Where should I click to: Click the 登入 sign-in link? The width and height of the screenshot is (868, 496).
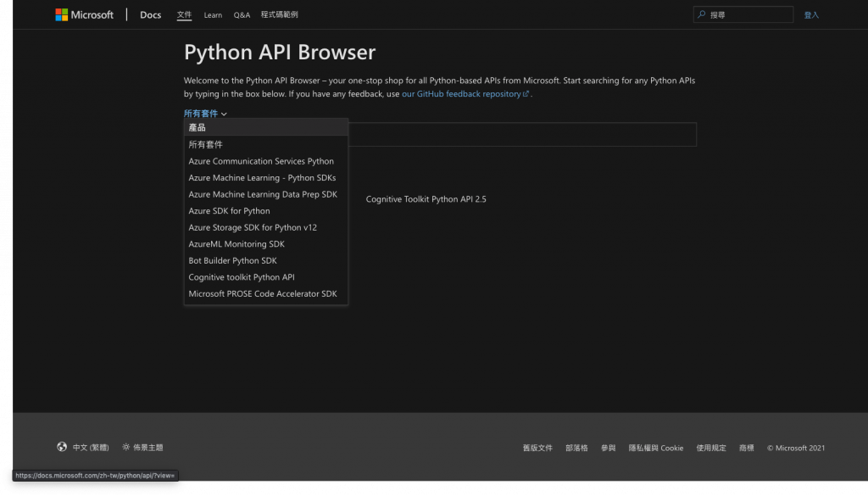(811, 15)
